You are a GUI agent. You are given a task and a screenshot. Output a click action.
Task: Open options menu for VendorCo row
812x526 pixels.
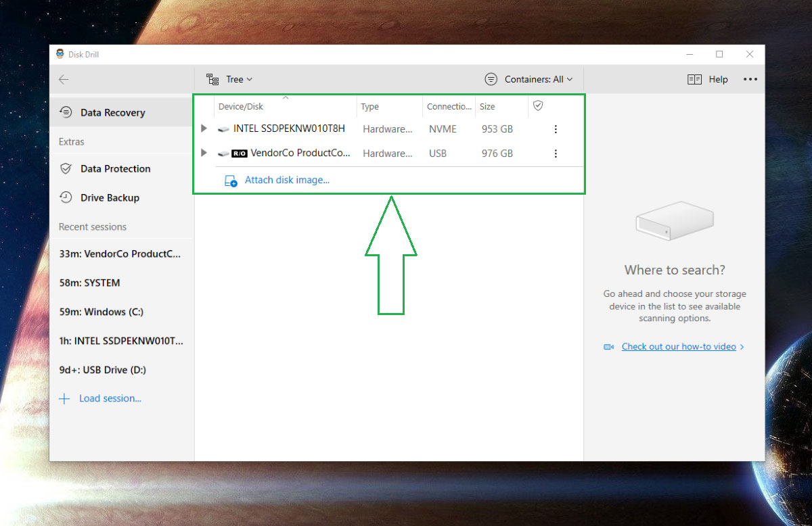[x=556, y=153]
